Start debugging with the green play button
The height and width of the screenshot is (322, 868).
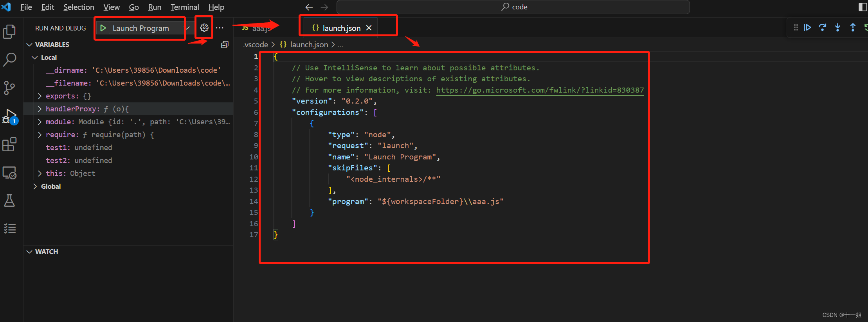[103, 28]
